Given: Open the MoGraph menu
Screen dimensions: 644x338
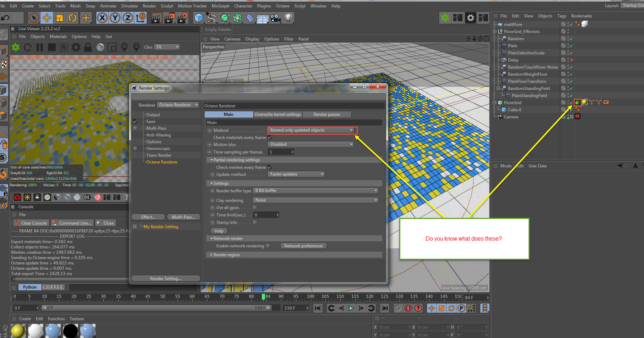Looking at the screenshot, I should pos(220,6).
